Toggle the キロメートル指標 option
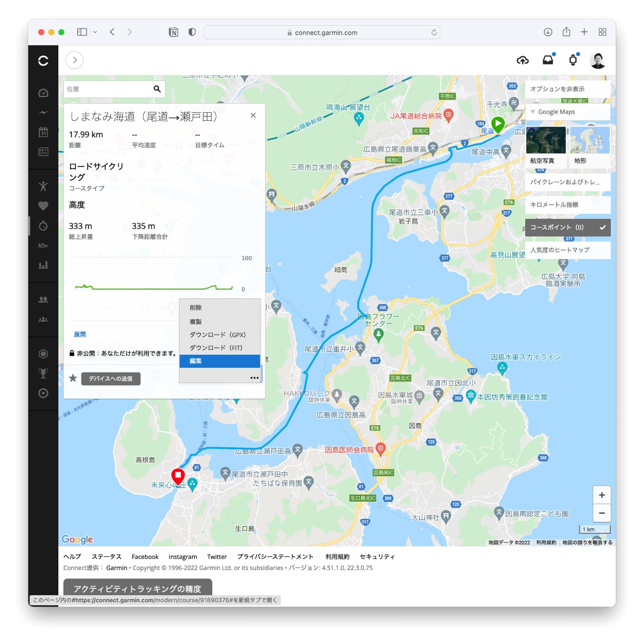Viewport: 644px width, 644px height. click(x=568, y=205)
